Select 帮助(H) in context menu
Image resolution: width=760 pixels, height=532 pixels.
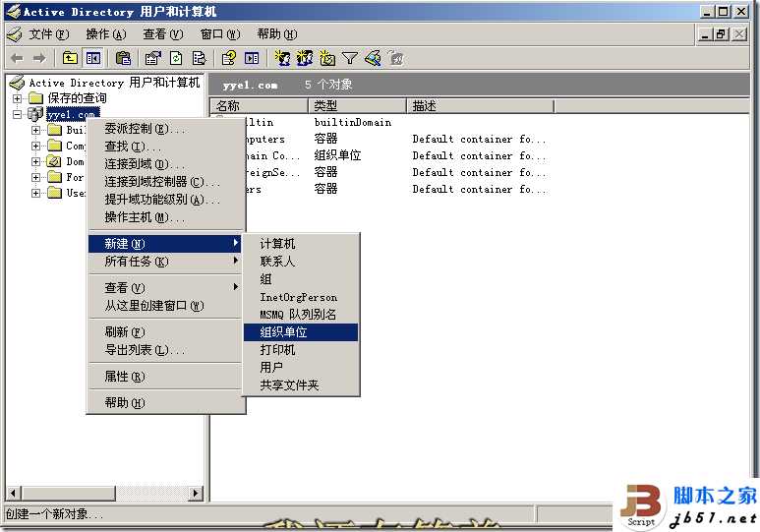click(x=165, y=402)
